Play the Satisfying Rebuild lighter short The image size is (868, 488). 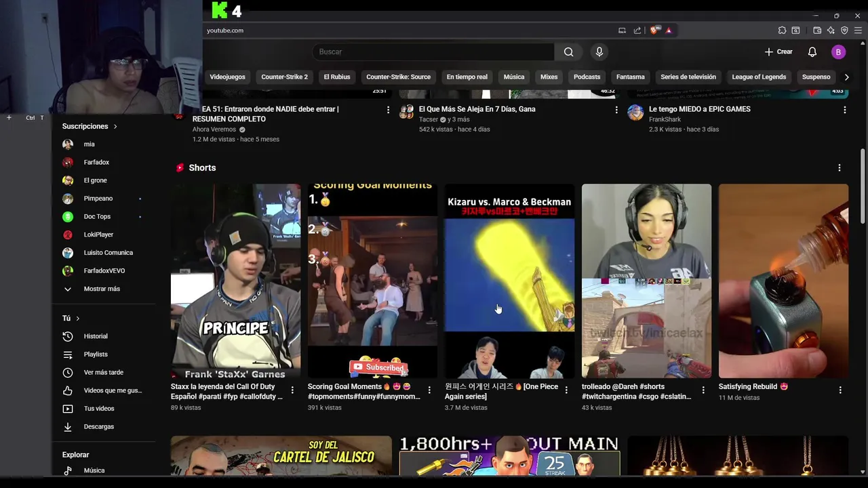coord(783,281)
